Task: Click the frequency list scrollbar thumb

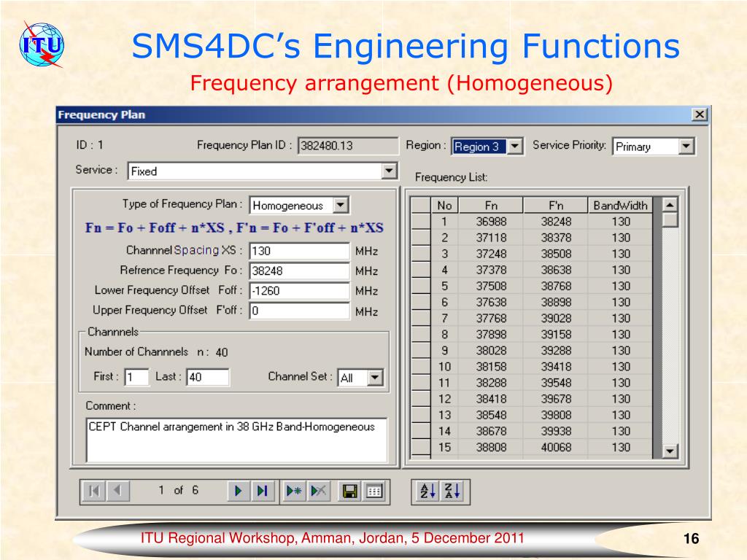Action: [670, 220]
